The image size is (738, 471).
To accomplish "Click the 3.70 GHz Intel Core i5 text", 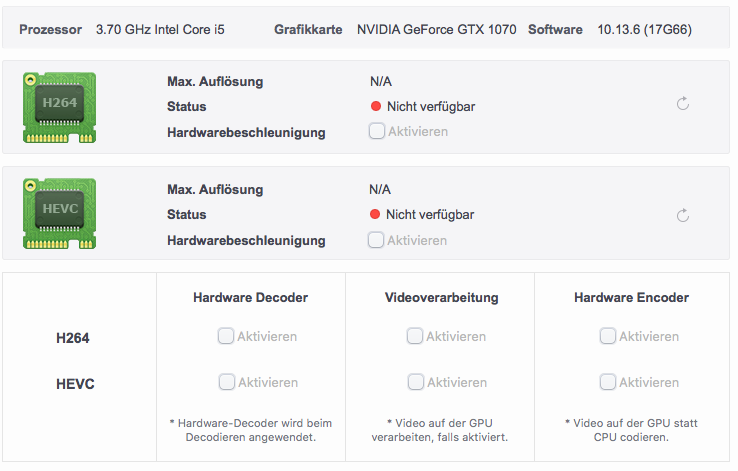I will click(x=160, y=30).
